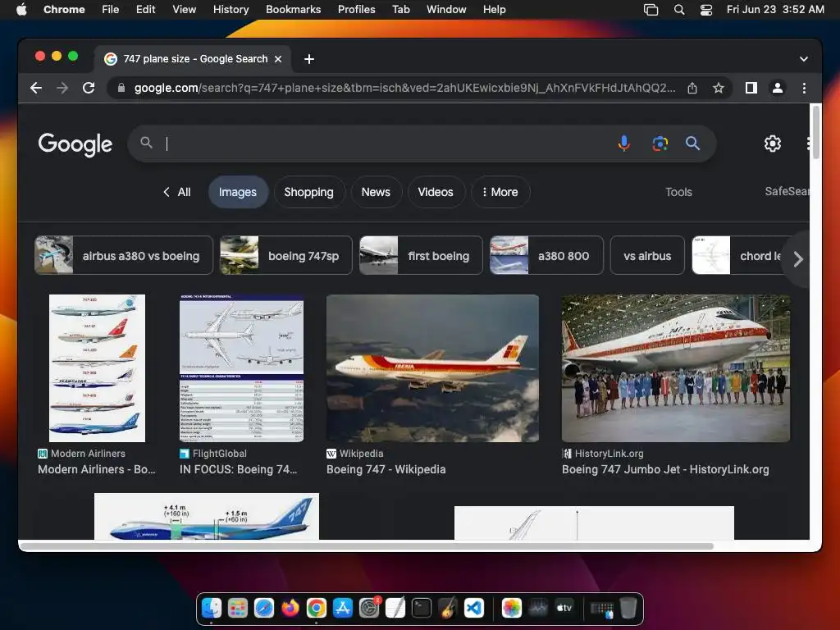Open Google quick settings gear
Viewport: 840px width, 630px height.
coord(772,144)
